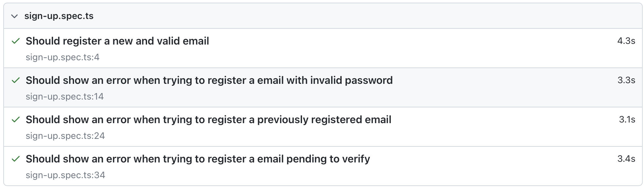Image resolution: width=644 pixels, height=188 pixels.
Task: Click the 4.3s duration of first test
Action: point(626,41)
